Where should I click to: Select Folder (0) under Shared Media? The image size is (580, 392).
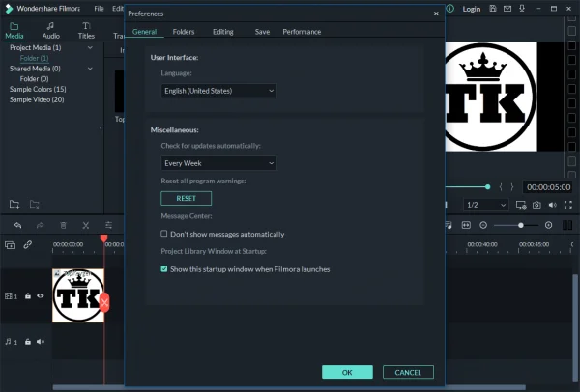point(34,79)
